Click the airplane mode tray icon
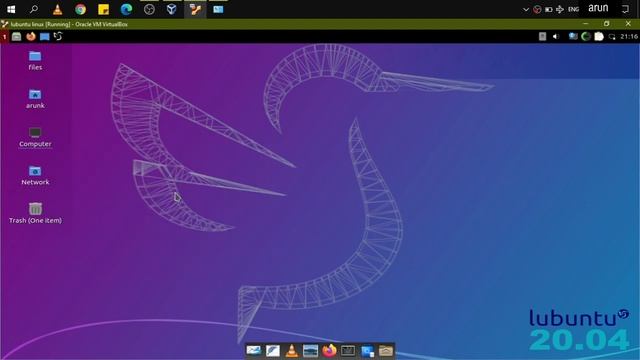Screen dimensions: 640x360 pos(560,9)
